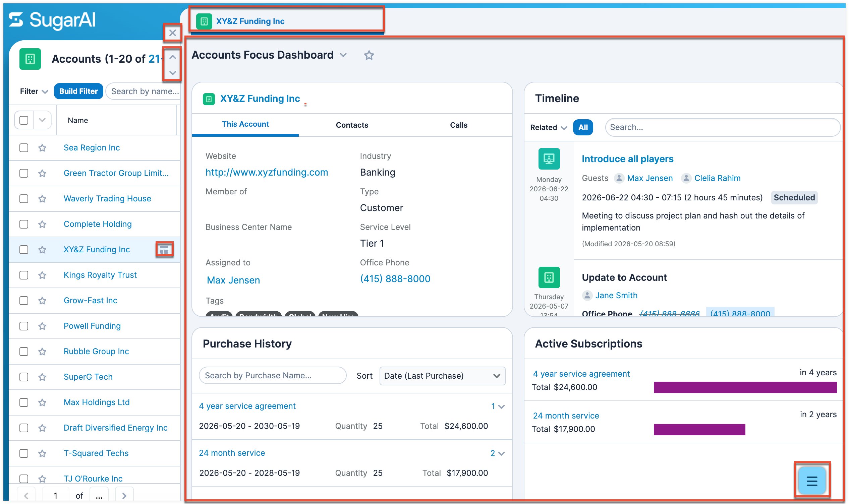Go to previous record with up chevron
This screenshot has width=849, height=504.
[x=173, y=57]
